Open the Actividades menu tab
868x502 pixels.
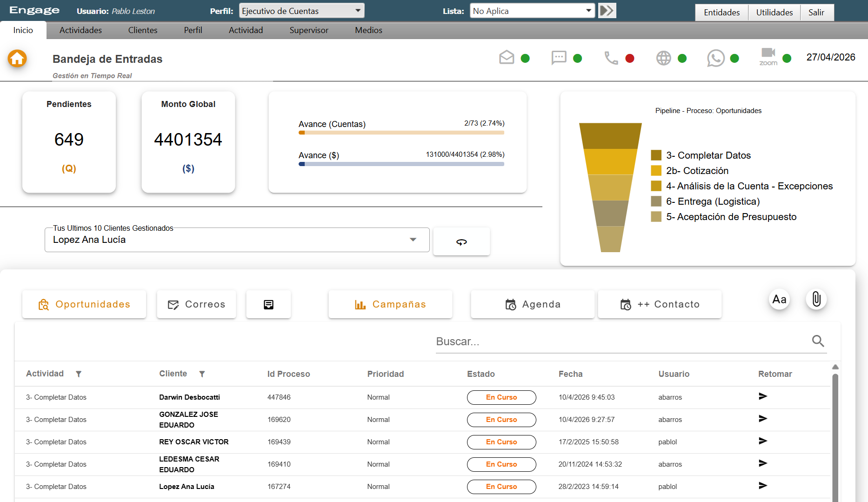coord(80,30)
